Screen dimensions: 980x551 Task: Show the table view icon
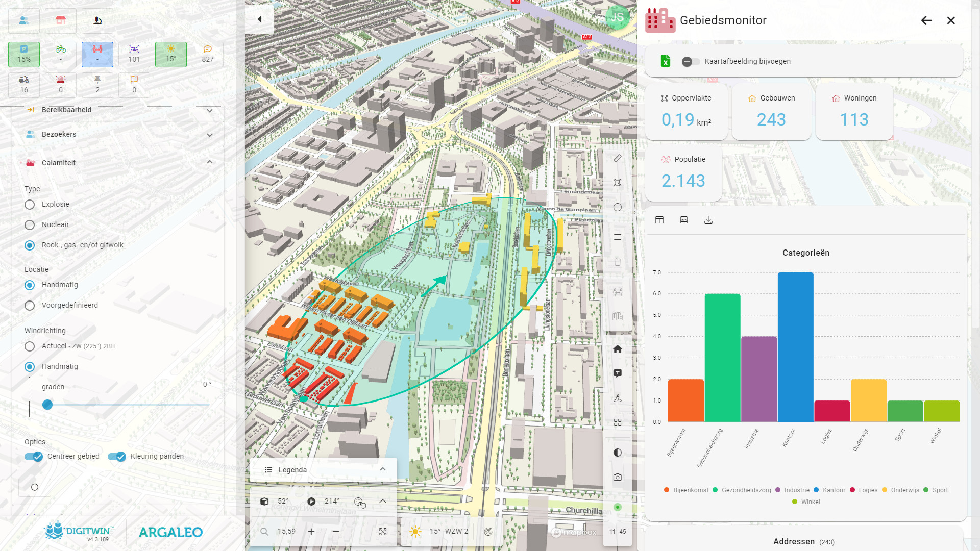point(659,220)
